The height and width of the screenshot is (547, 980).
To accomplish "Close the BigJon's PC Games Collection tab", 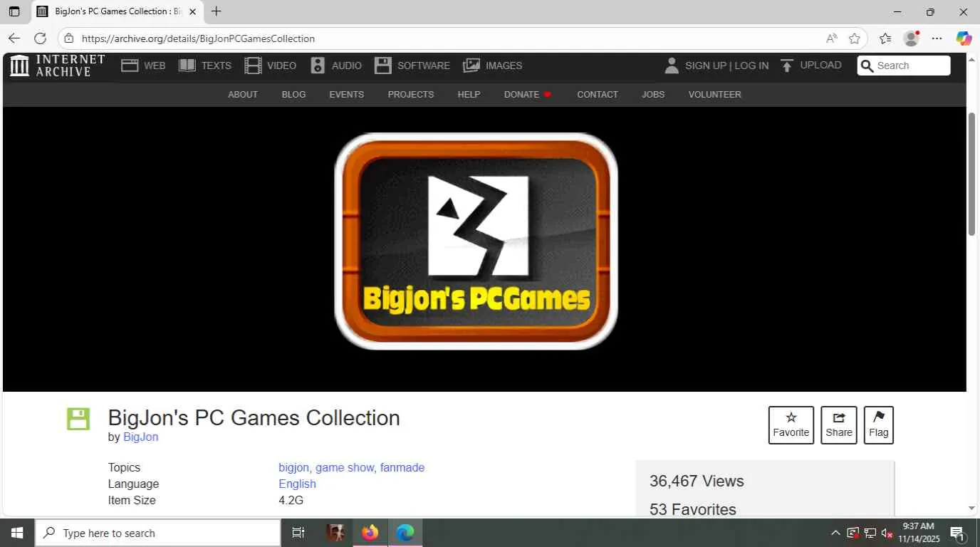I will [192, 11].
